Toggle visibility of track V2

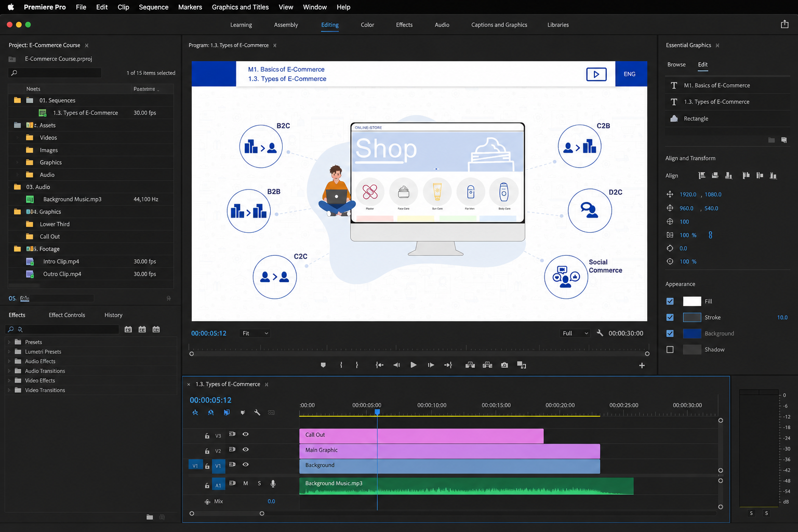point(246,449)
